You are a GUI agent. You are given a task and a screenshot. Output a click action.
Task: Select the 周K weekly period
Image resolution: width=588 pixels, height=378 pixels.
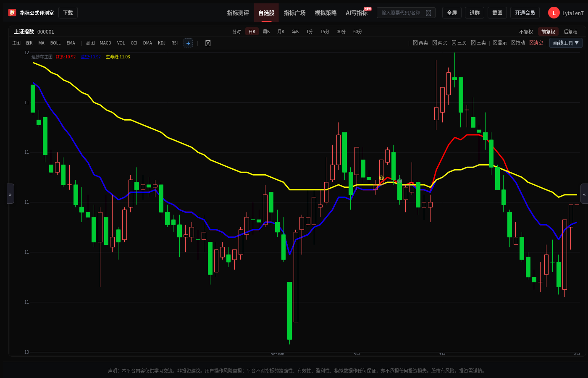266,31
